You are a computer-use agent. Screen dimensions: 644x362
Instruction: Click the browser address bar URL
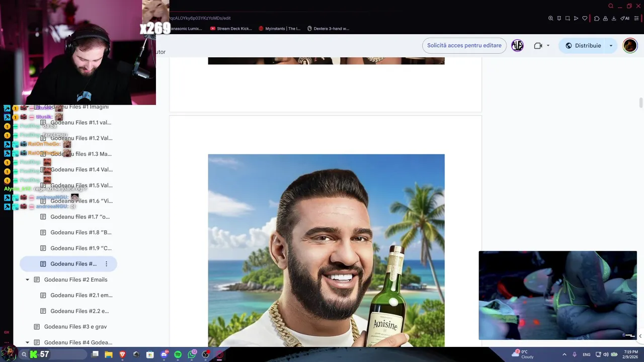200,18
